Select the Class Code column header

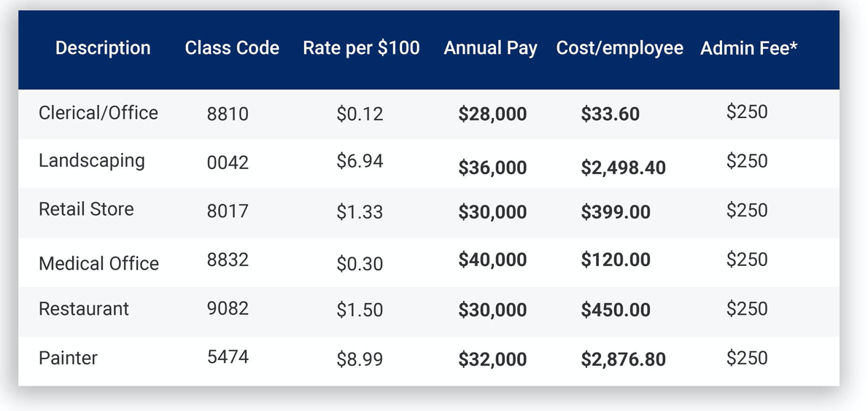pos(232,48)
